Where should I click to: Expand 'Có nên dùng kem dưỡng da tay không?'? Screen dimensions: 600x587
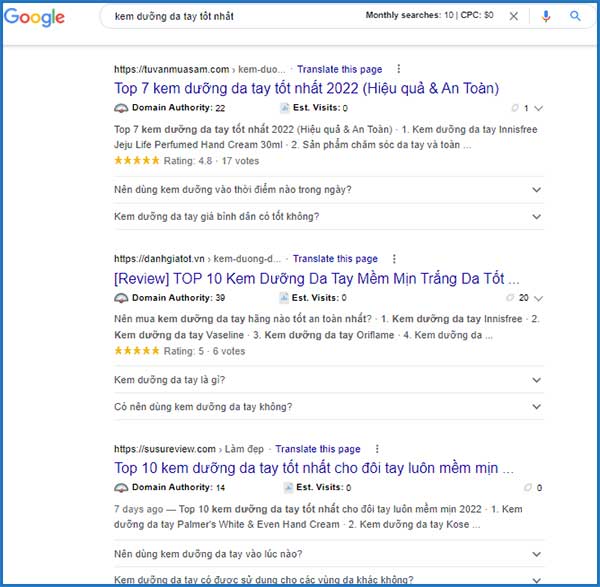coord(329,406)
